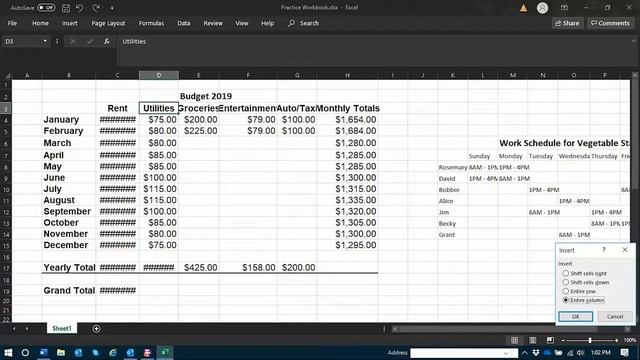Select the Utilities header cell
The height and width of the screenshot is (360, 640).
pos(159,108)
